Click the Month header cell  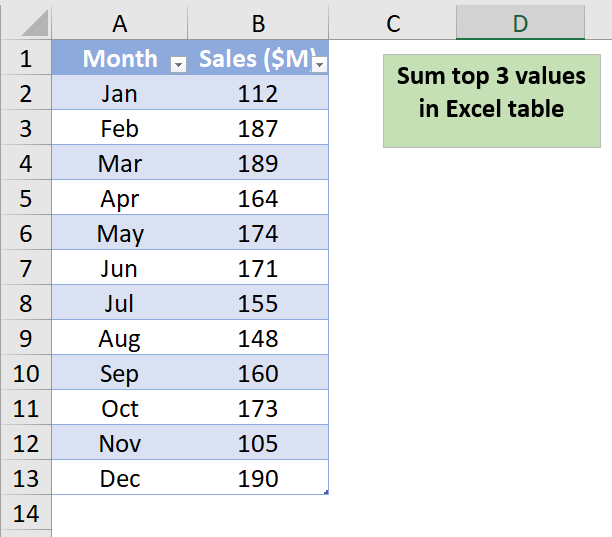112,58
